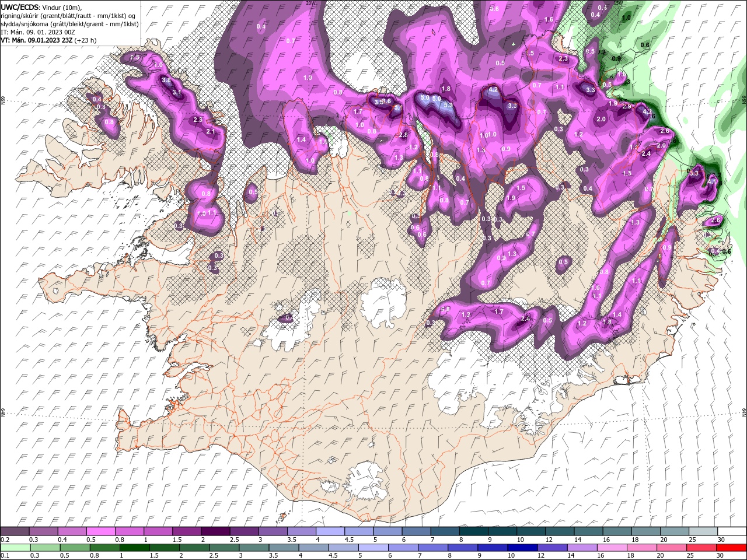Screen dimensions: 747x560
Task: Click light gray swatch labeled 25 in upper legend
Action: tap(703, 531)
